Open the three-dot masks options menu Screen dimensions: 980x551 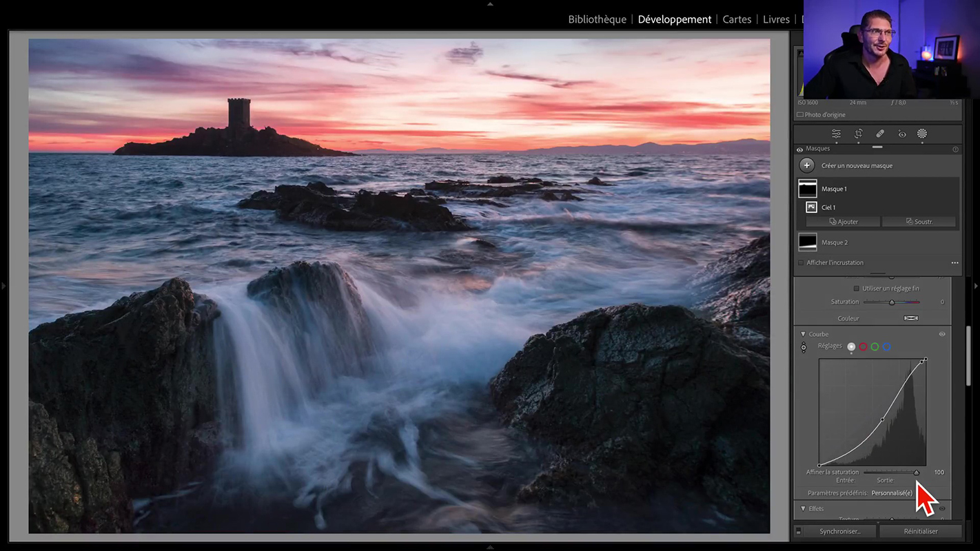(955, 262)
